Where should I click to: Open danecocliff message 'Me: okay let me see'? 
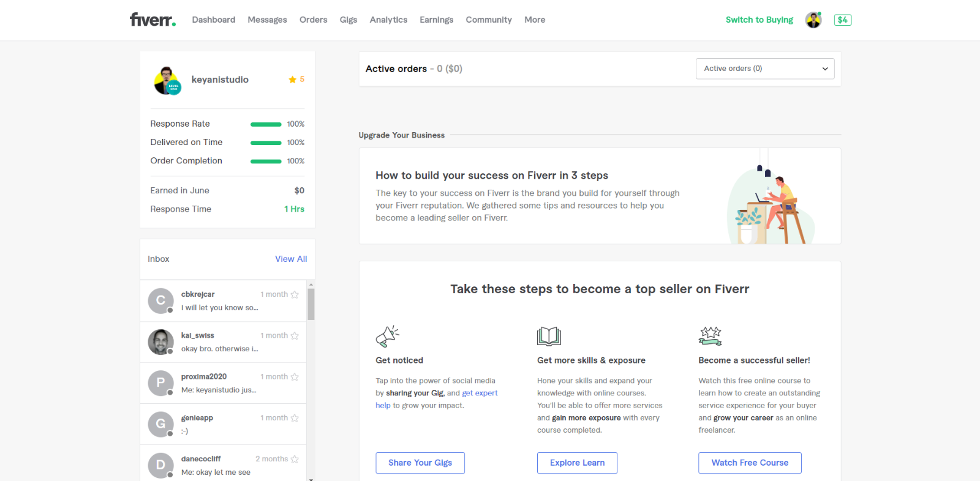(x=216, y=472)
